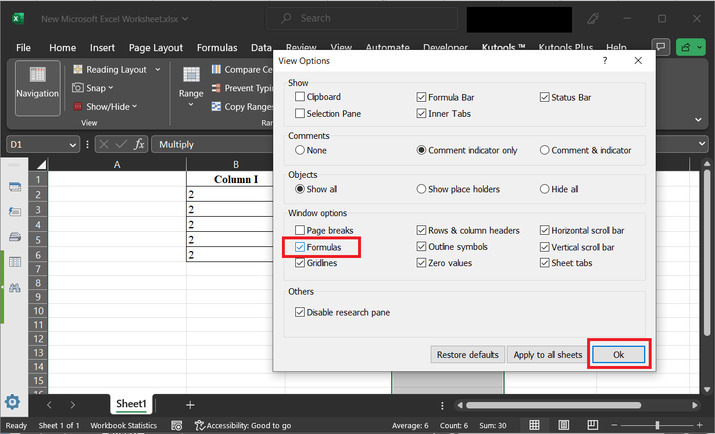Uncheck the Formula Bar checkbox
715x434 pixels.
point(421,97)
